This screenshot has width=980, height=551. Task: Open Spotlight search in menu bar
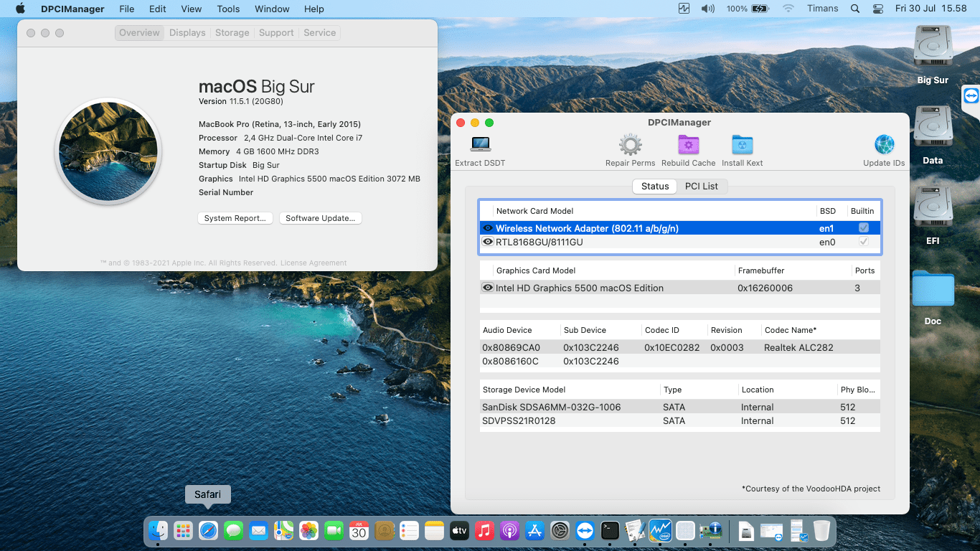pos(854,9)
